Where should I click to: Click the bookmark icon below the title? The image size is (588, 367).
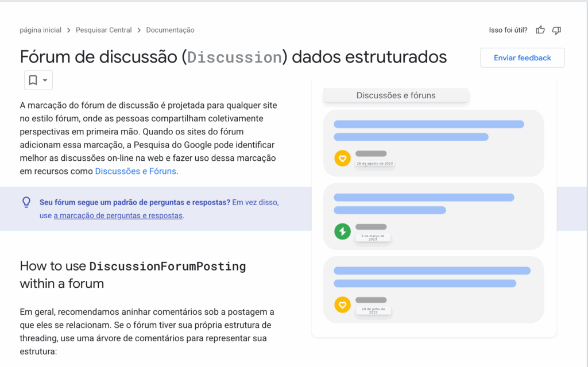(33, 80)
